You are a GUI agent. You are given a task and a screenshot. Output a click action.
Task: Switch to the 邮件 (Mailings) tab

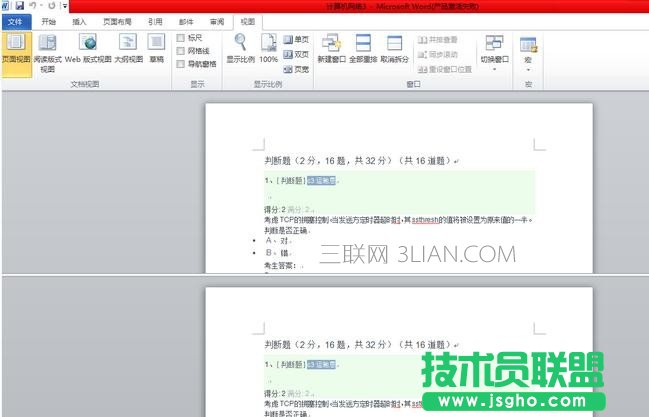pyautogui.click(x=186, y=22)
